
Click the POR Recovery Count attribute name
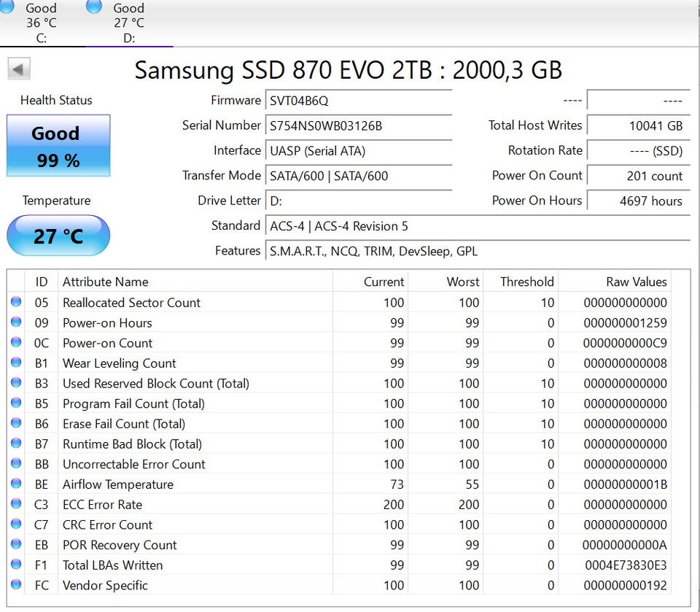pos(120,545)
